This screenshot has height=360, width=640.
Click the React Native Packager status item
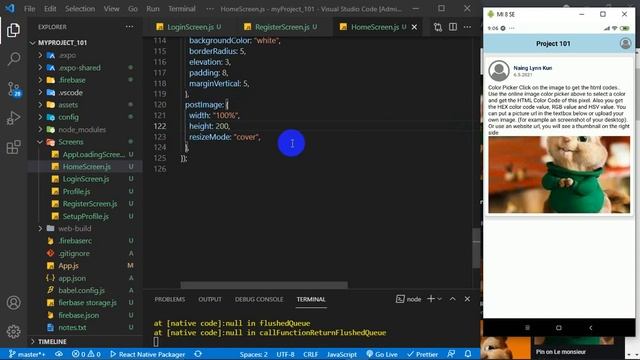coord(147,354)
